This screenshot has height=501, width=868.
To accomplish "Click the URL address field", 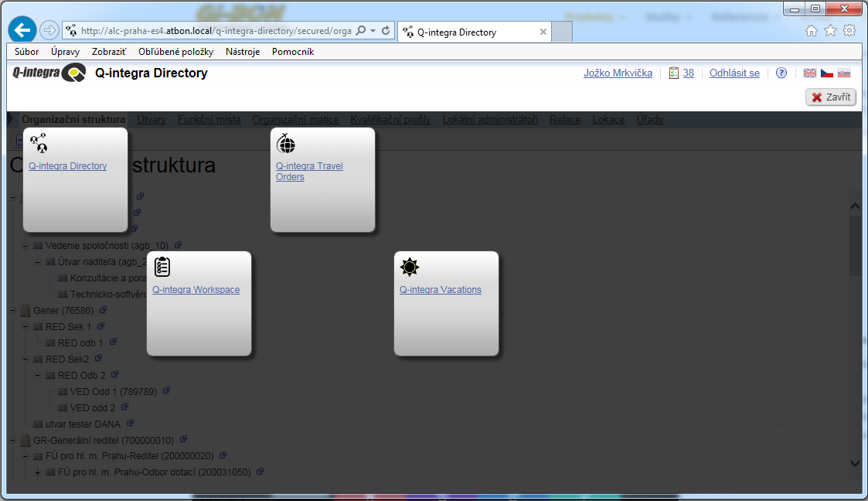I will coord(216,31).
